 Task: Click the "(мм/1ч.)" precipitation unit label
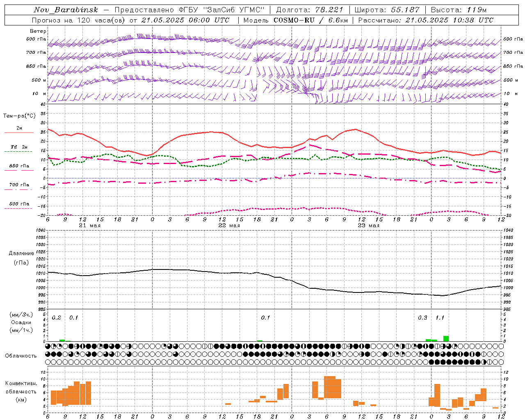pos(21,330)
